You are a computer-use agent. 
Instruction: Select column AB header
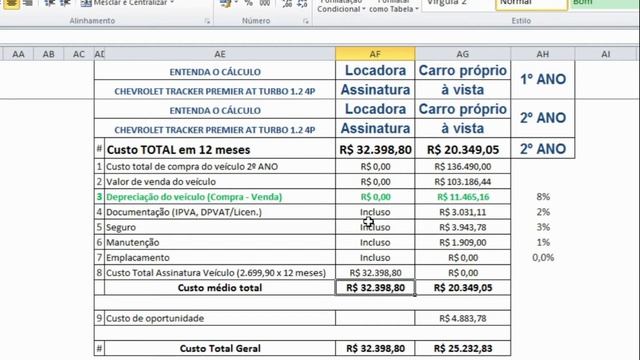[49, 54]
